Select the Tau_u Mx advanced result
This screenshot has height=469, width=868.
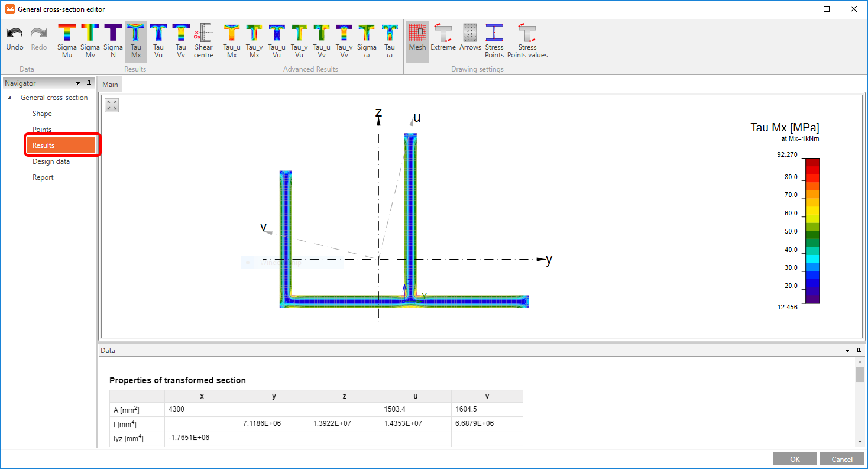pyautogui.click(x=231, y=41)
